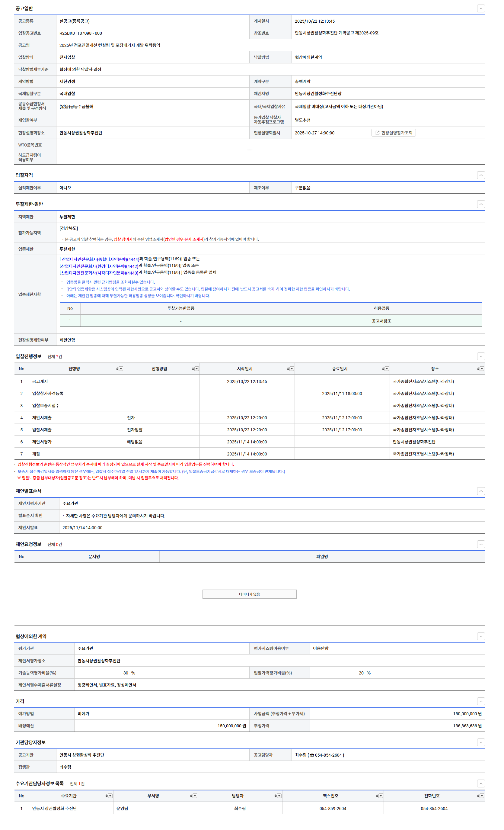Open filter dropdown for 진행방법 column
The width and height of the screenshot is (504, 830).
tap(196, 369)
